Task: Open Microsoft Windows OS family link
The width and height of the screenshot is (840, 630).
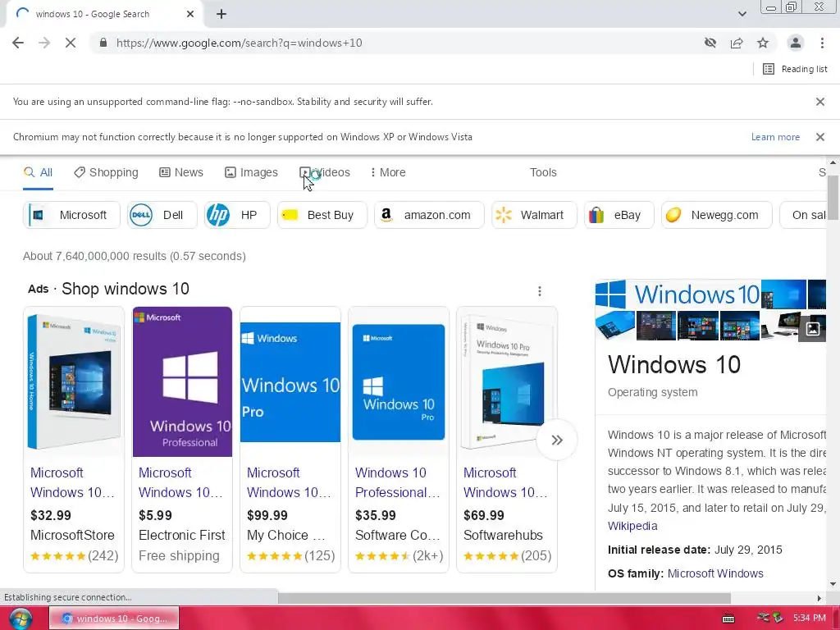Action: 715,573
